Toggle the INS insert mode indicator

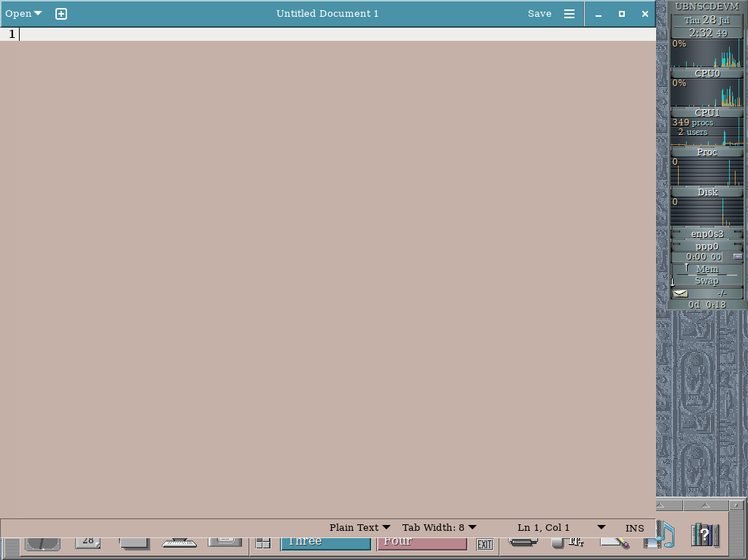634,527
